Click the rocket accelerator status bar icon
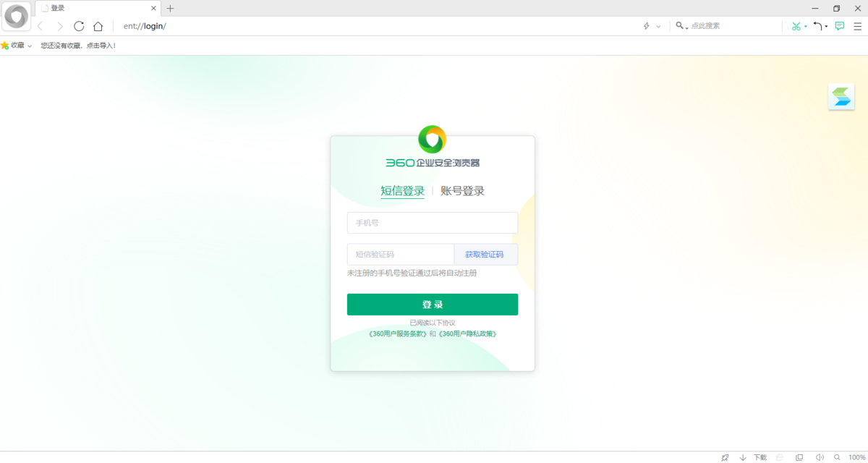Viewport: 868px width, 463px height. tap(725, 457)
